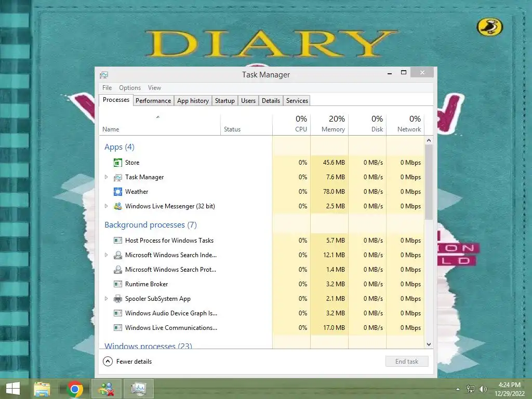Expand the Task Manager process row
Screen dimensions: 532x399
pyautogui.click(x=106, y=177)
